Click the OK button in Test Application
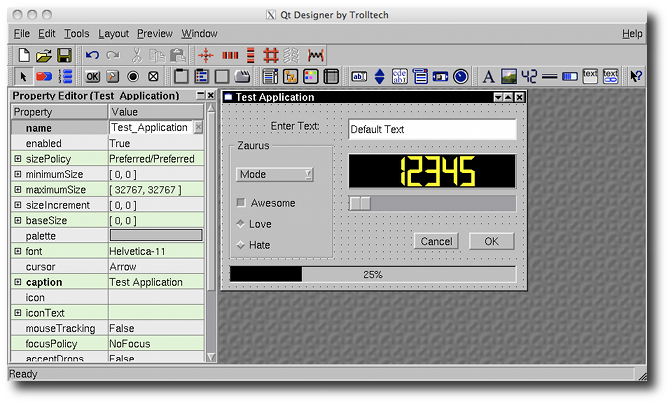This screenshot has height=404, width=670. [x=491, y=241]
